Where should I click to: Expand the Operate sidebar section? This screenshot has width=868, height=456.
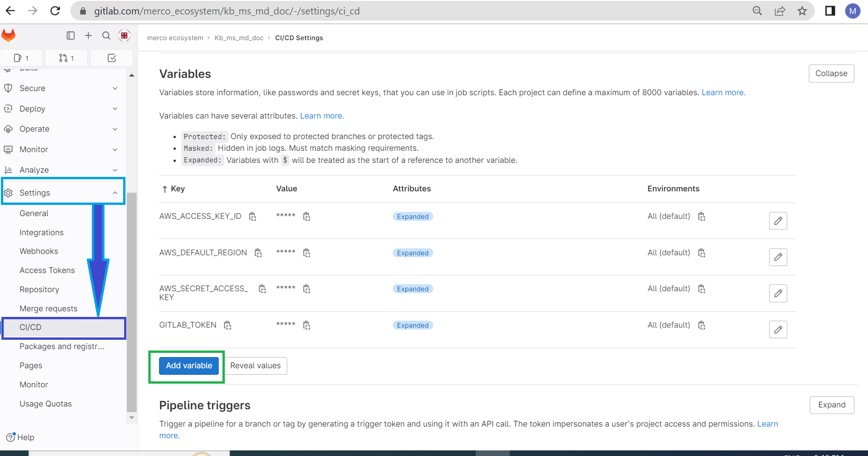coord(62,129)
